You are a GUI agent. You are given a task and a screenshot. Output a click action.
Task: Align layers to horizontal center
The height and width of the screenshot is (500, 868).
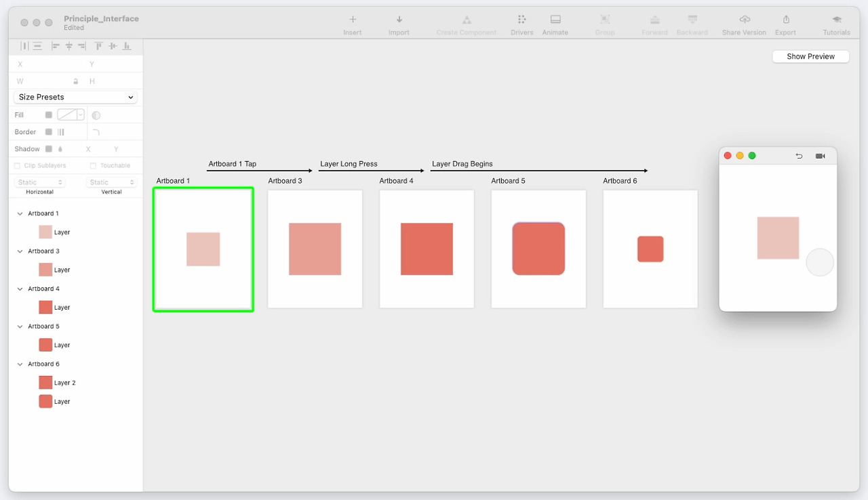tap(69, 46)
